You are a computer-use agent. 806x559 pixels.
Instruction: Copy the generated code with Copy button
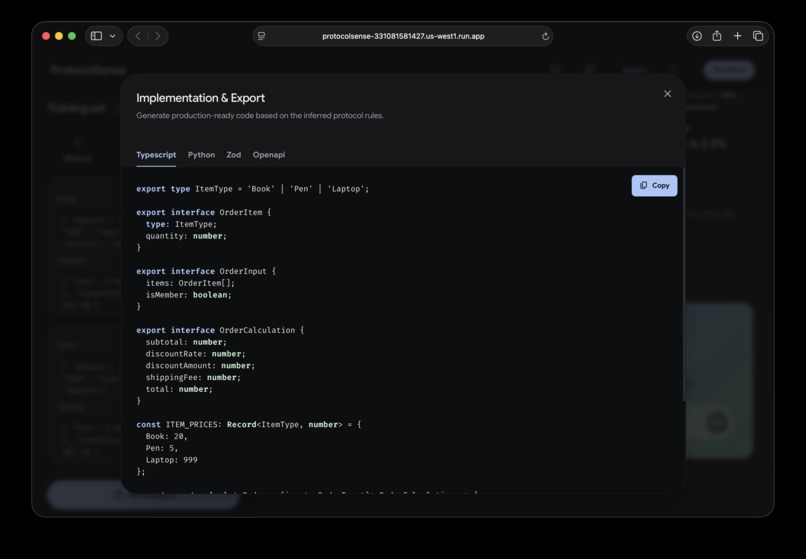654,186
